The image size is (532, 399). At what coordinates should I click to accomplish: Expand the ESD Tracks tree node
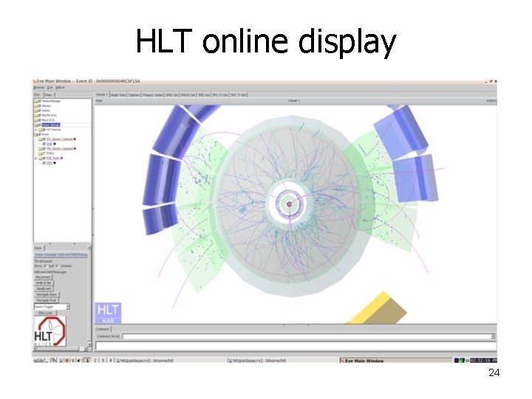click(35, 158)
